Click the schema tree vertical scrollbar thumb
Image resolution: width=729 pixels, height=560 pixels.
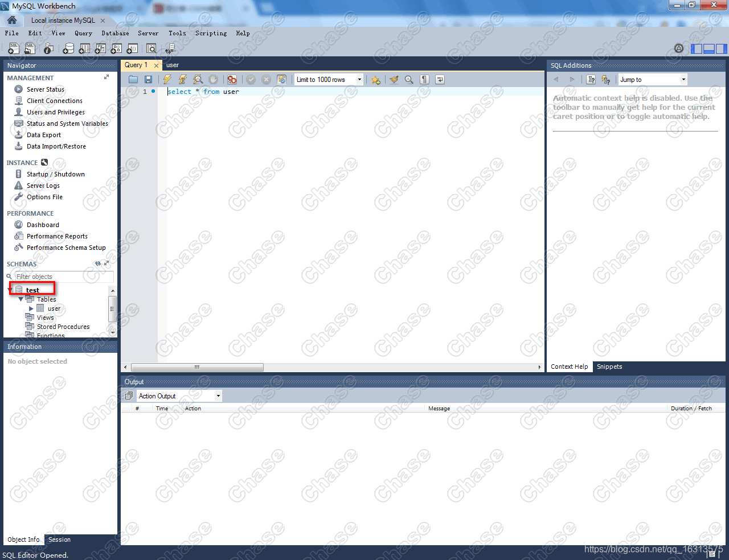pyautogui.click(x=112, y=310)
